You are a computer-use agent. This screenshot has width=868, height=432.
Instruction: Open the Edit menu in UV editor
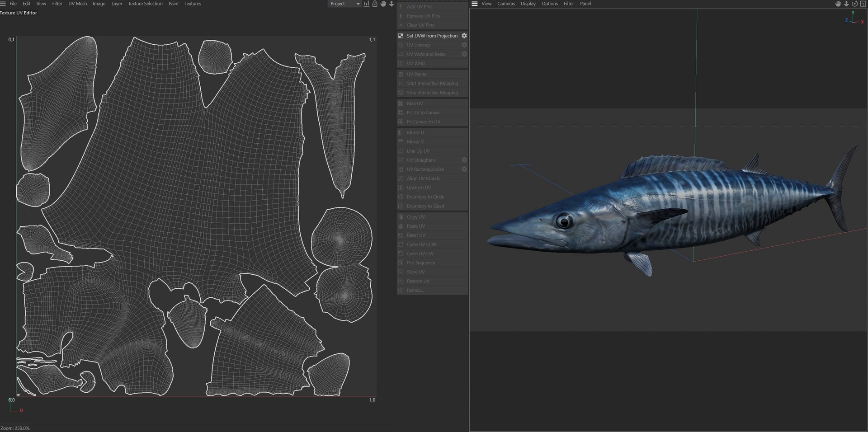[27, 4]
